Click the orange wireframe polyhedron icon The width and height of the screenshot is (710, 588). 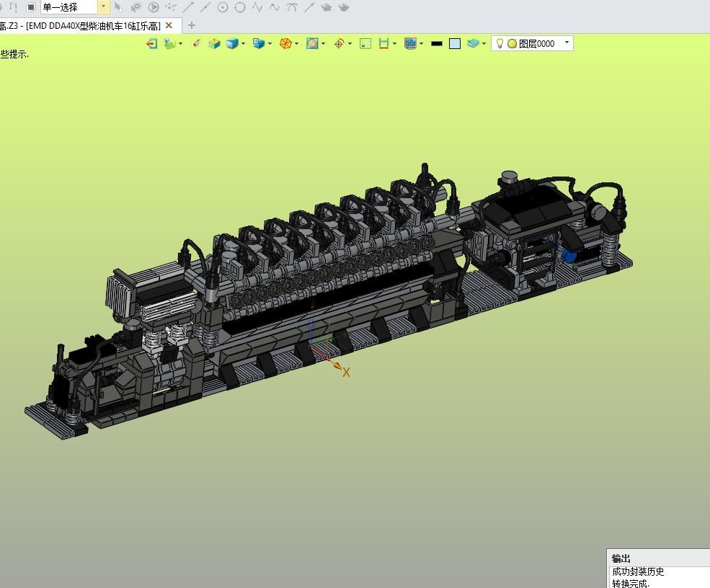point(285,43)
